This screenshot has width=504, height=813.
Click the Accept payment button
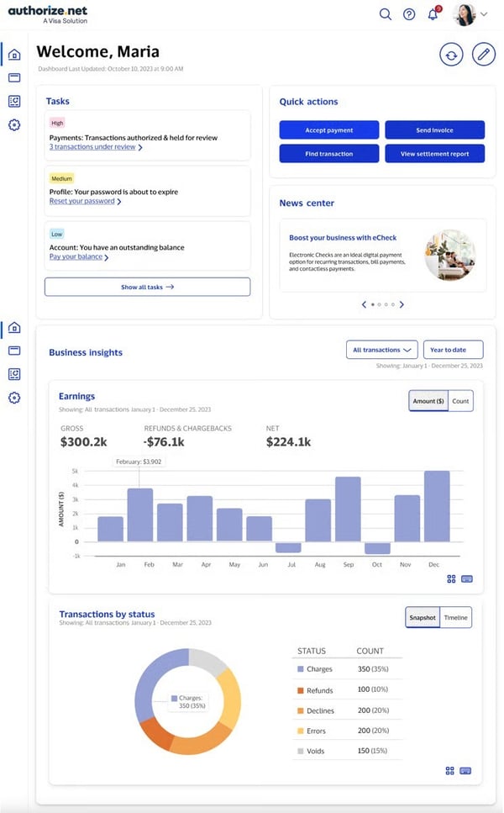pyautogui.click(x=329, y=130)
